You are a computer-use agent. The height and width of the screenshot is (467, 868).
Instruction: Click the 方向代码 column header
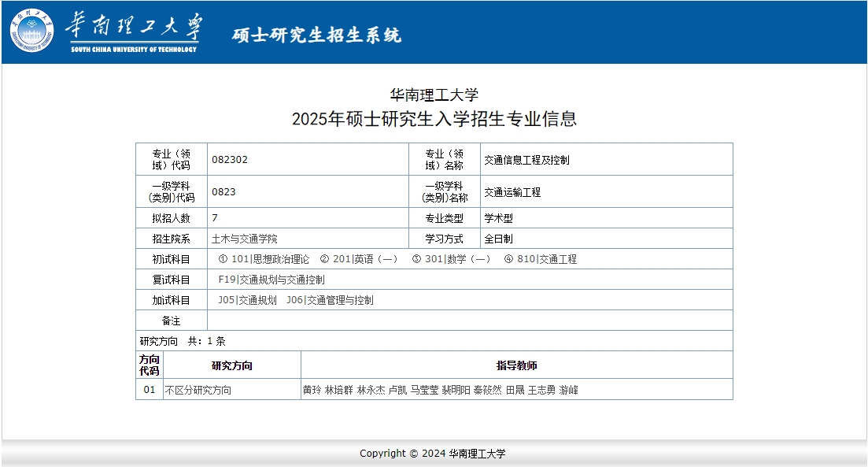150,365
